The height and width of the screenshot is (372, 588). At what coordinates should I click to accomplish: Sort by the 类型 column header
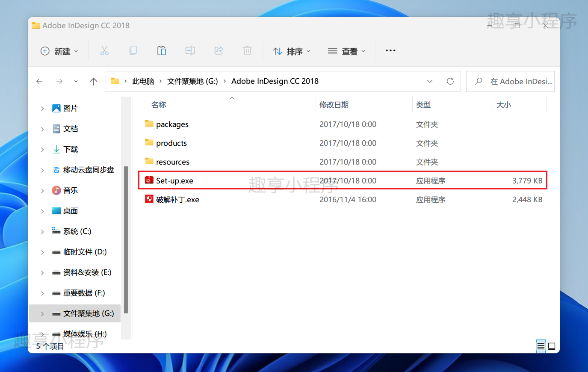pos(423,105)
